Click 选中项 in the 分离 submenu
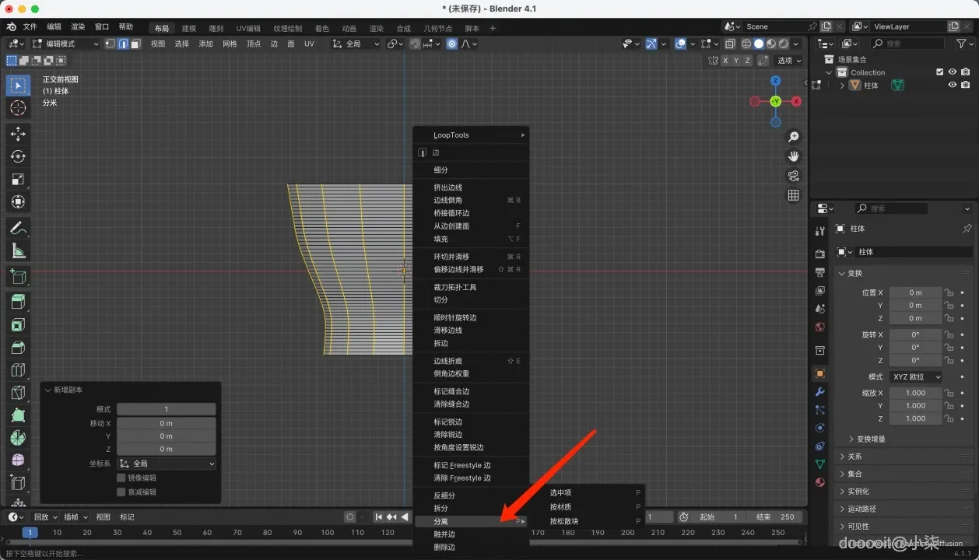979x560 pixels. (561, 492)
